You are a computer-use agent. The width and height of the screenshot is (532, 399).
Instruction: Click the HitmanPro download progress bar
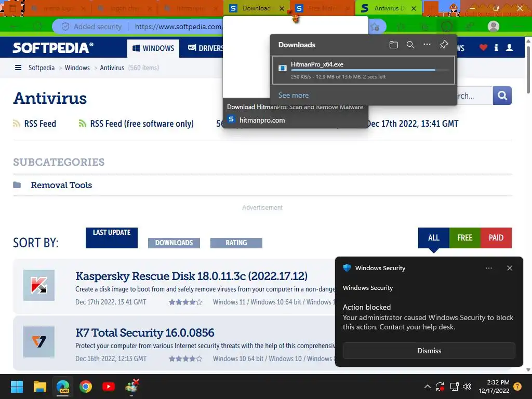(370, 70)
